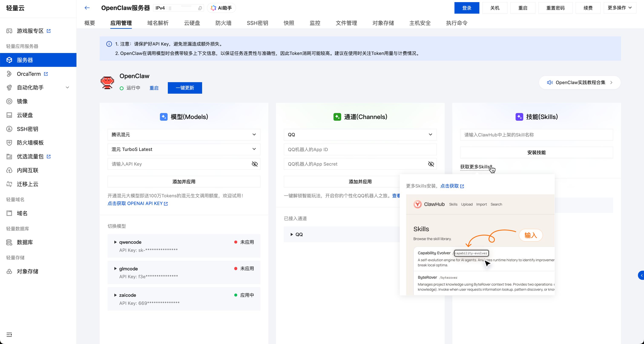Copy the IPv4 address
The image size is (644, 344).
pos(200,8)
